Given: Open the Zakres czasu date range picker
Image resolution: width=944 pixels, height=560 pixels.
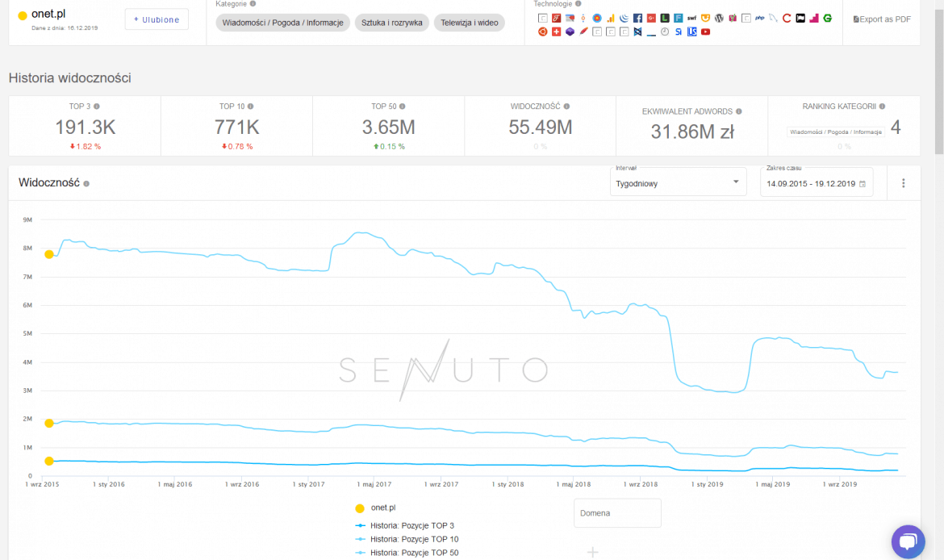Looking at the screenshot, I should tap(817, 183).
